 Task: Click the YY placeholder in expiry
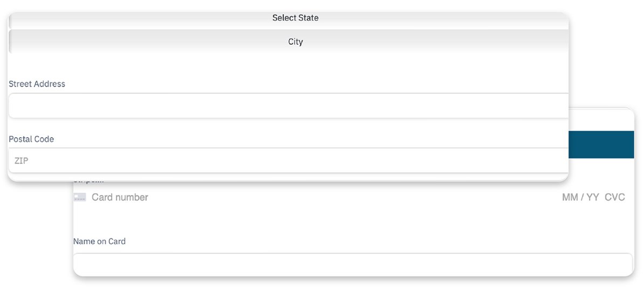click(593, 198)
